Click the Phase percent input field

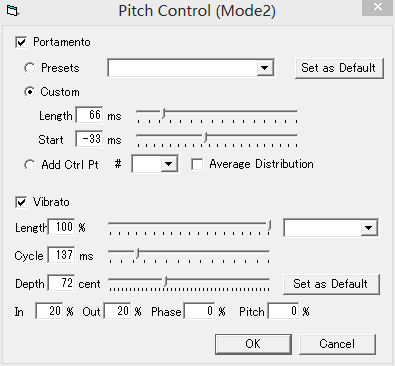tap(199, 311)
